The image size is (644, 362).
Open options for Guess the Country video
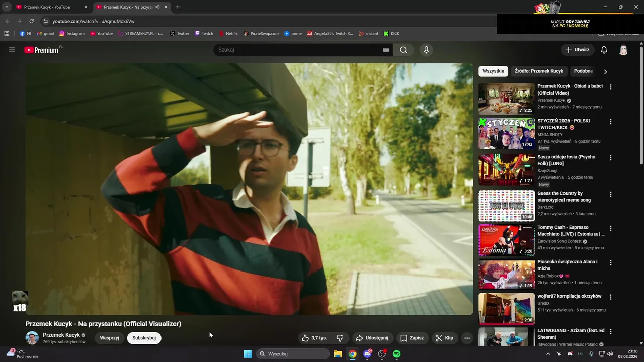coord(611,194)
